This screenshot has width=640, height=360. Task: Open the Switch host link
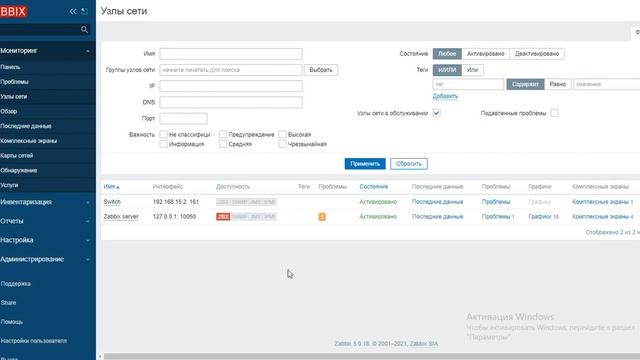tap(112, 202)
